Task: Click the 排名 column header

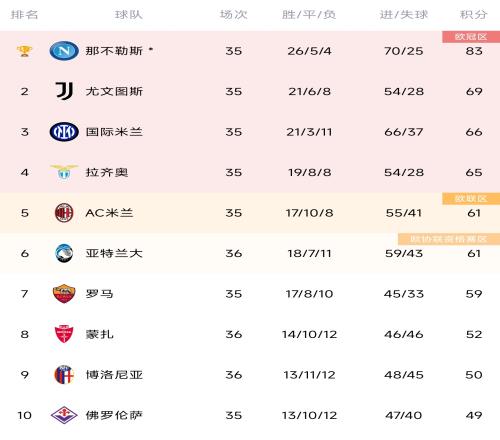Action: coord(24,15)
